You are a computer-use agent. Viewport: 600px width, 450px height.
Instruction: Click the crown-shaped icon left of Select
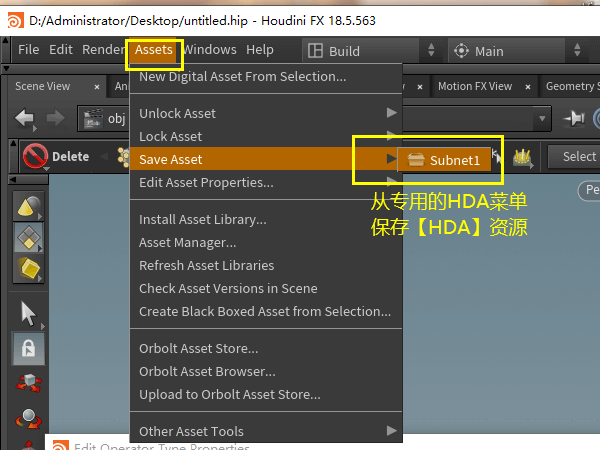click(x=522, y=157)
